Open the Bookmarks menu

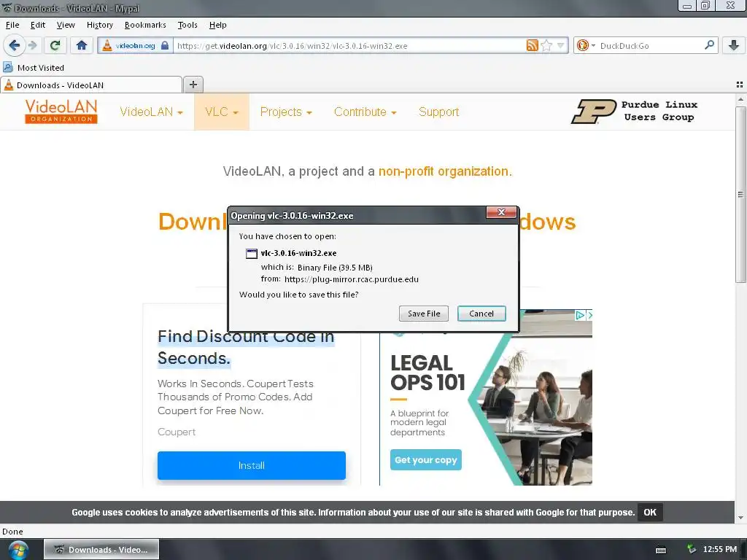point(145,25)
